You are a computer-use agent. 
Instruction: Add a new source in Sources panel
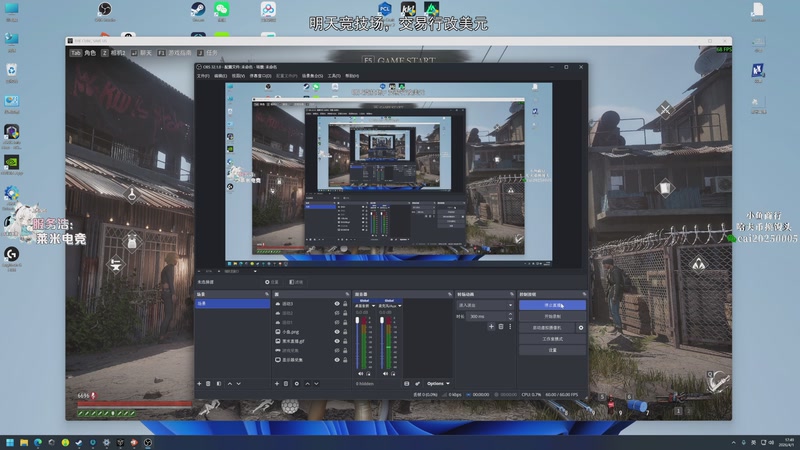[x=277, y=384]
